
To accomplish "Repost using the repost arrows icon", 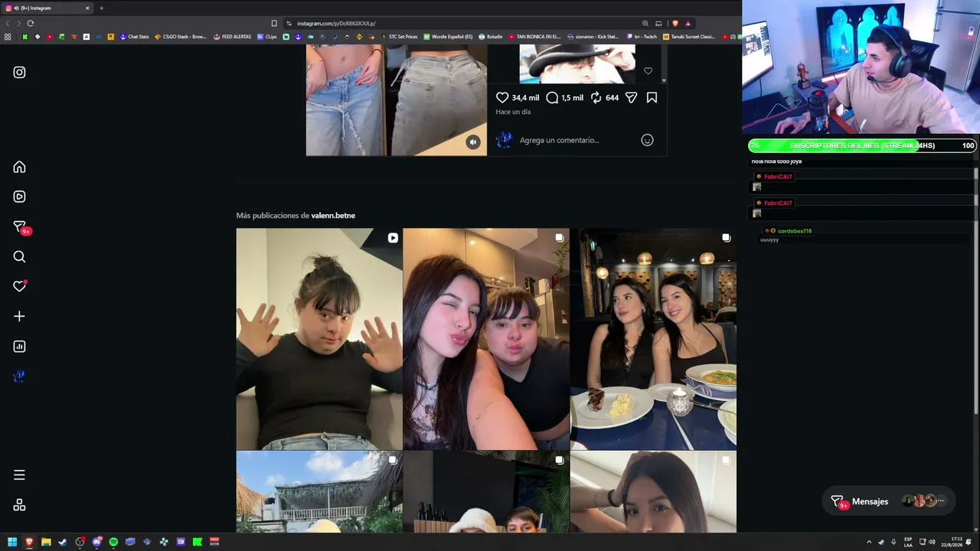I will coord(596,97).
